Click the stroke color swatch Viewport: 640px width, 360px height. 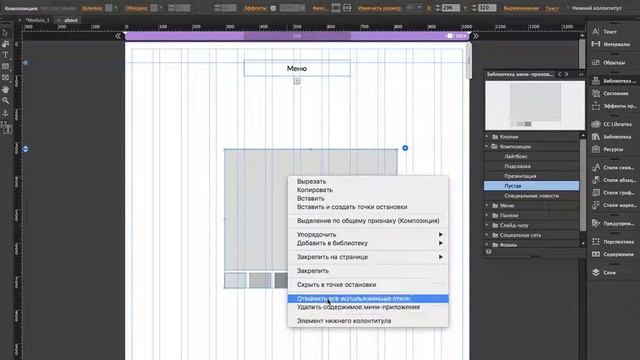pyautogui.click(x=154, y=8)
